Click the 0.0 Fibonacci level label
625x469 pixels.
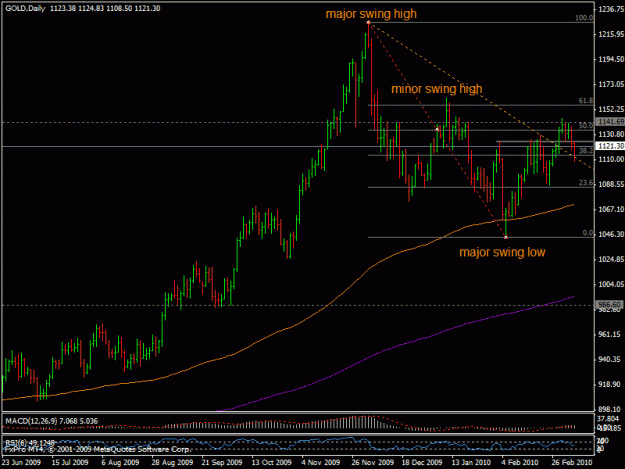click(588, 233)
